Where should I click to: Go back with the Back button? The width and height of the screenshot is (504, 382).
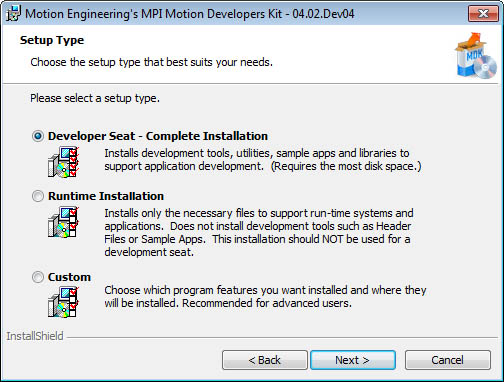click(265, 360)
